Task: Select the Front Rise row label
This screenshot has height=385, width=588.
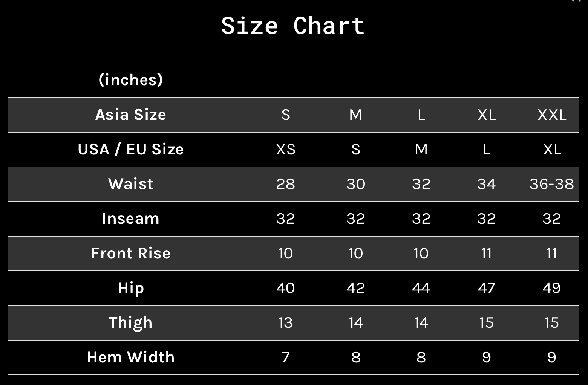Action: pyautogui.click(x=131, y=253)
